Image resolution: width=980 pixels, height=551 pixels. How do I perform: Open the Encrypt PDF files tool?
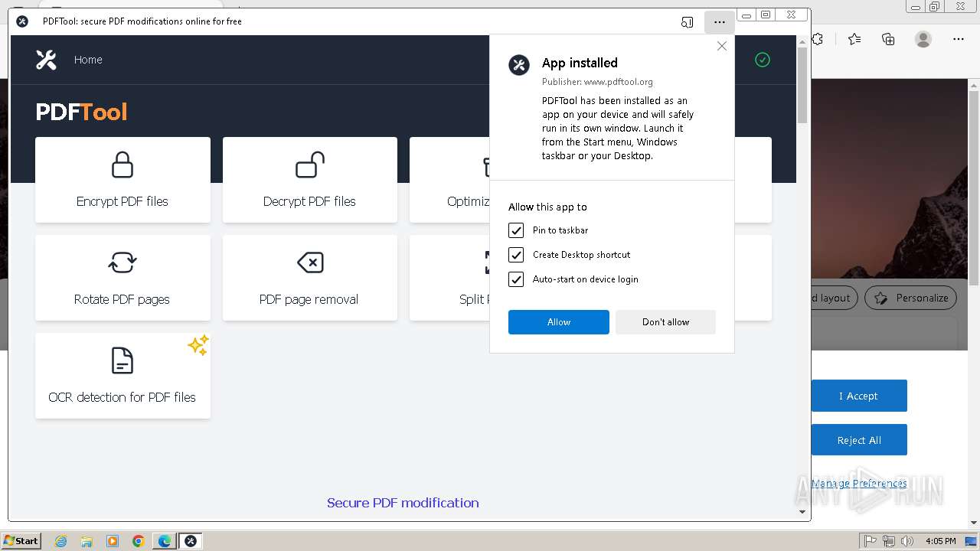(x=122, y=180)
